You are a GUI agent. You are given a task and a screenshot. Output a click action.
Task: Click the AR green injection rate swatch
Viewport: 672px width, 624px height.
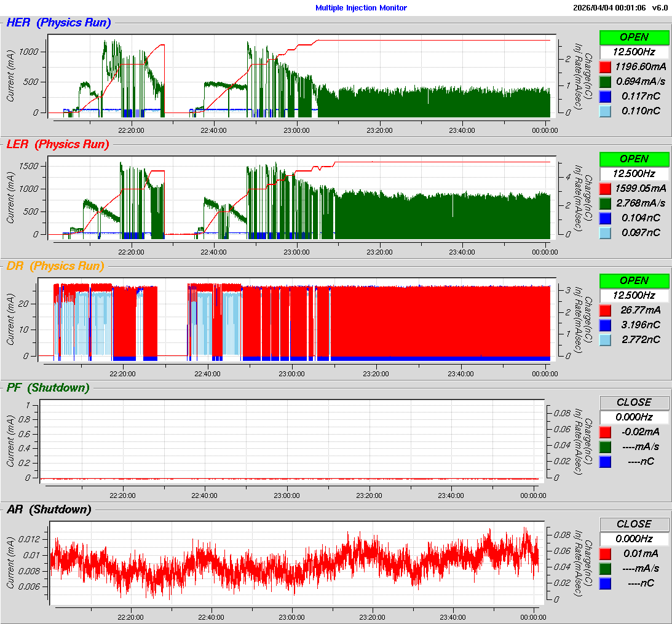(606, 568)
